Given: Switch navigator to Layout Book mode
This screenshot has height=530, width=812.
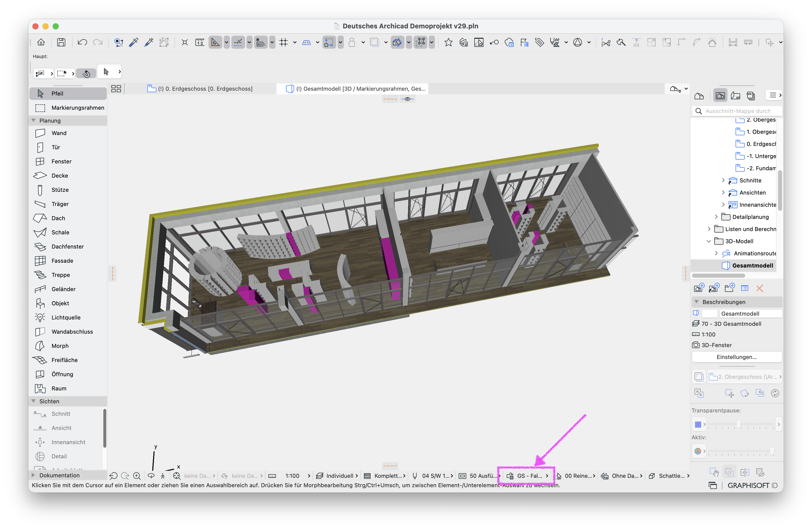Looking at the screenshot, I should (x=736, y=96).
